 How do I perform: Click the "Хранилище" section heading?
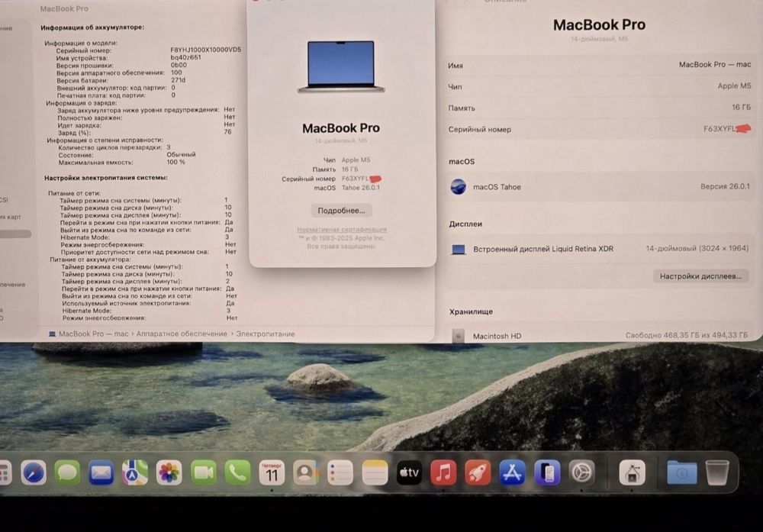click(x=471, y=311)
